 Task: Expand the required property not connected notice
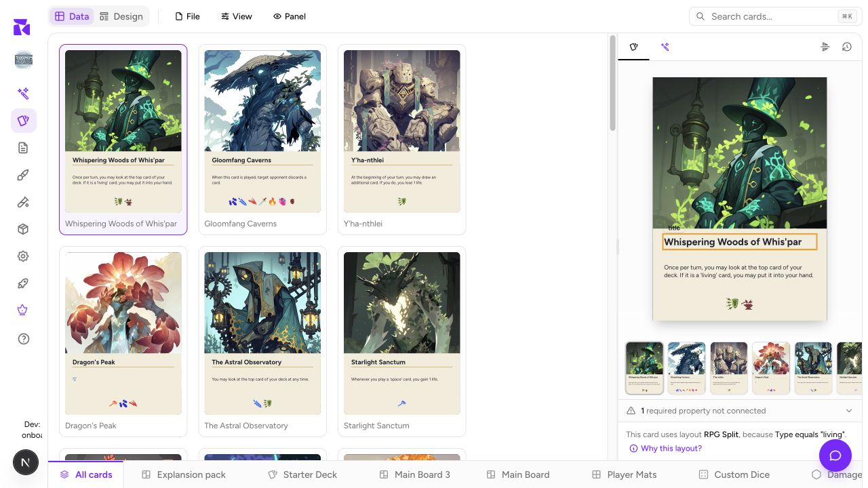[x=849, y=411]
